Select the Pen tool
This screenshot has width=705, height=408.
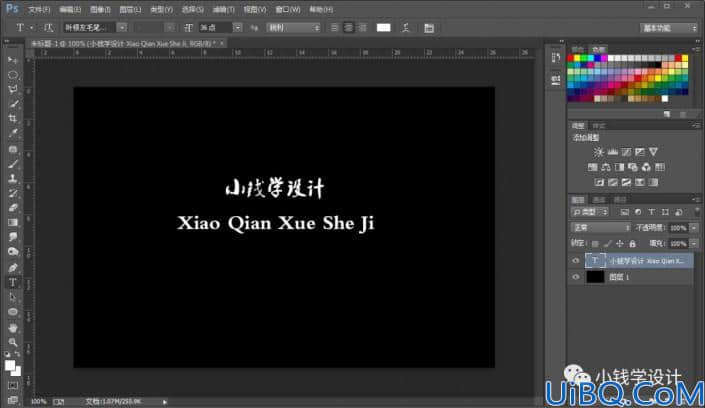[13, 268]
